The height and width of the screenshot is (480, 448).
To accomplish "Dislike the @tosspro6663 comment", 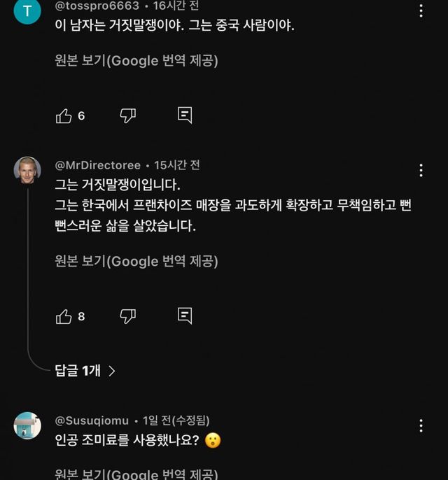I will [x=127, y=116].
